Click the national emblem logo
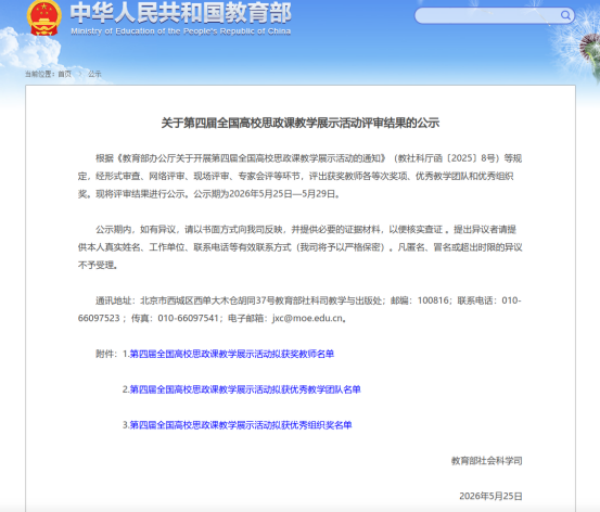The height and width of the screenshot is (512, 600). 44,18
